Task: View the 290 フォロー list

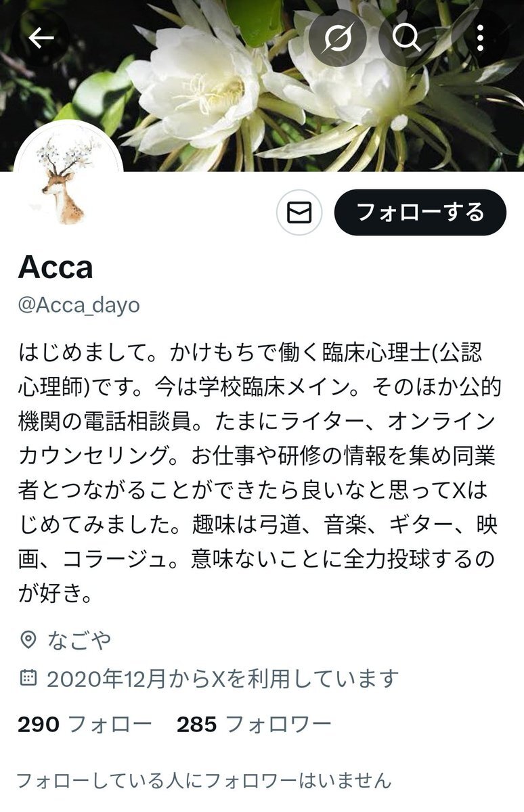Action: [85, 725]
